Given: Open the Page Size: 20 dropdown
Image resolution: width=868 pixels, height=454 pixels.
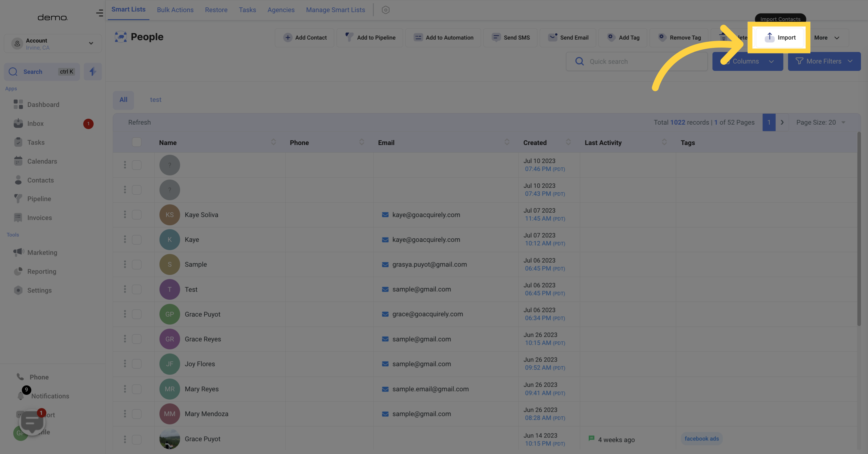Looking at the screenshot, I should point(821,122).
